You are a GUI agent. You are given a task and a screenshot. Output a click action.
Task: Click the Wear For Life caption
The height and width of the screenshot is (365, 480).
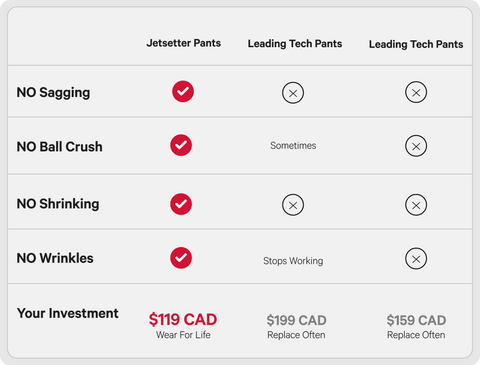click(x=183, y=335)
